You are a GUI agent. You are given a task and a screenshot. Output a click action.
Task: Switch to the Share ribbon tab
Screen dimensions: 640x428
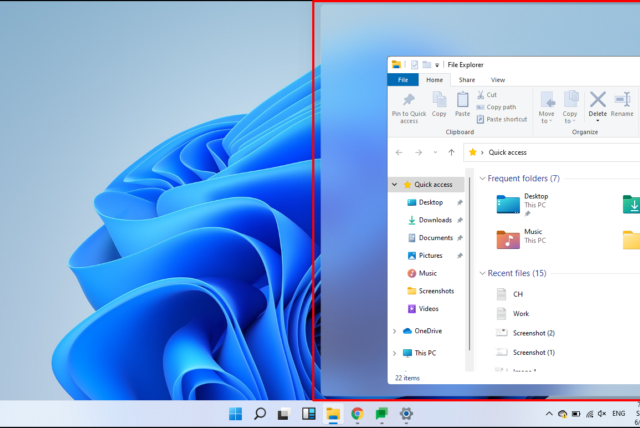pos(467,80)
